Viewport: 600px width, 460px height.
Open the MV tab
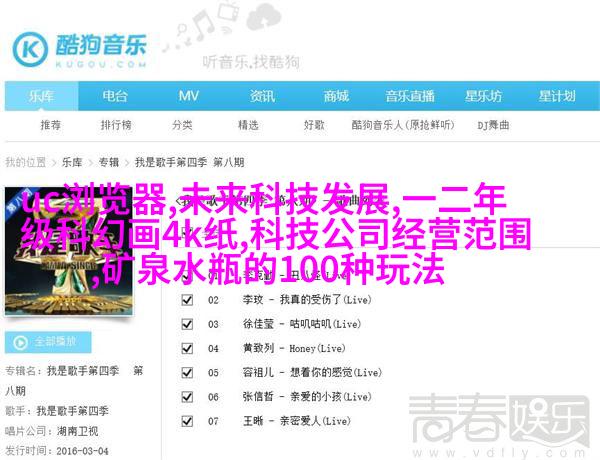click(x=188, y=96)
